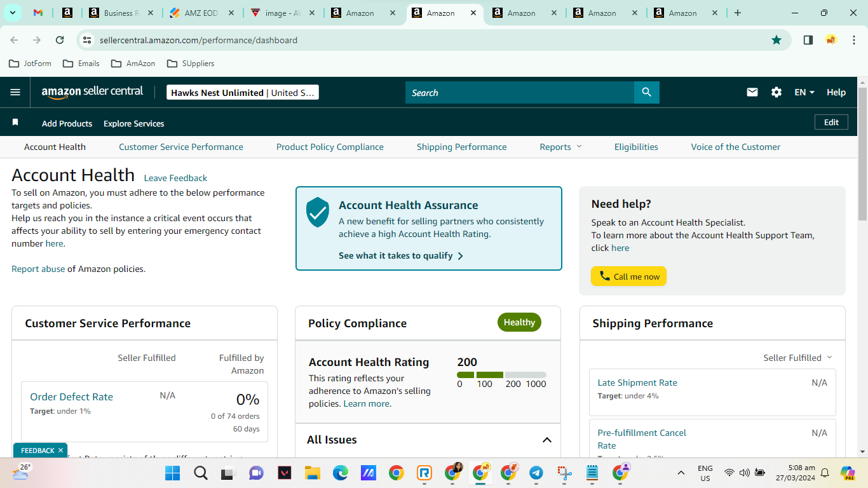Open the Eligibilities tab
The height and width of the screenshot is (488, 868).
636,147
